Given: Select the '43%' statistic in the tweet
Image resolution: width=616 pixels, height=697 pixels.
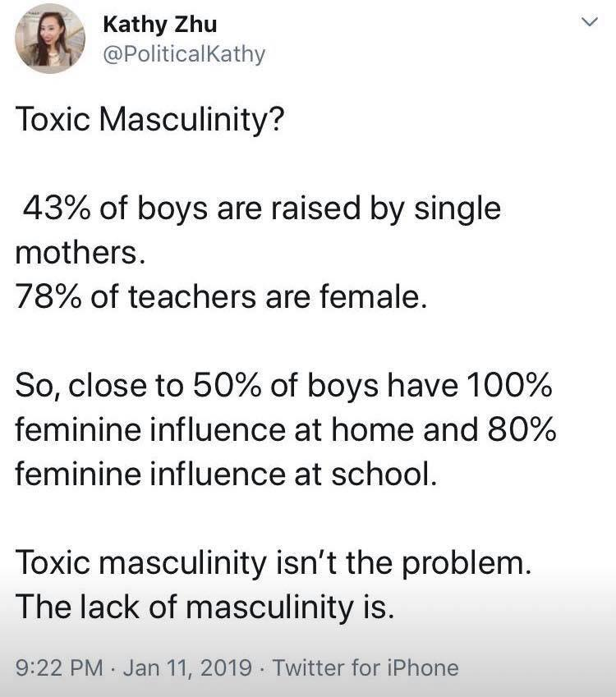Looking at the screenshot, I should 56,208.
